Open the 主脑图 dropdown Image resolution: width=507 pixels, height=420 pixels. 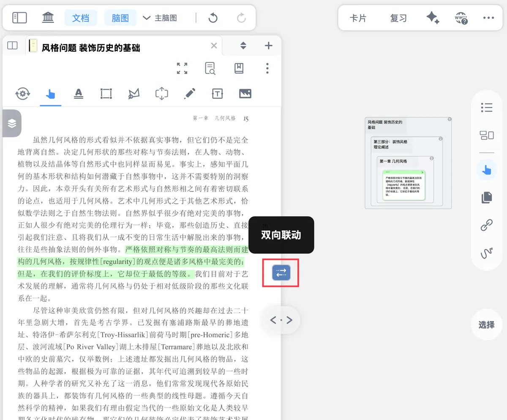160,18
